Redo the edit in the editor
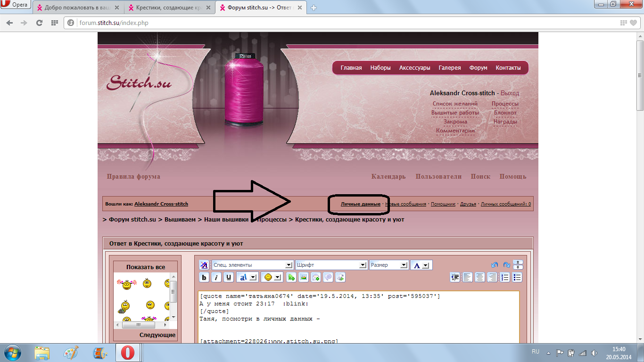The height and width of the screenshot is (362, 644). pos(506,265)
